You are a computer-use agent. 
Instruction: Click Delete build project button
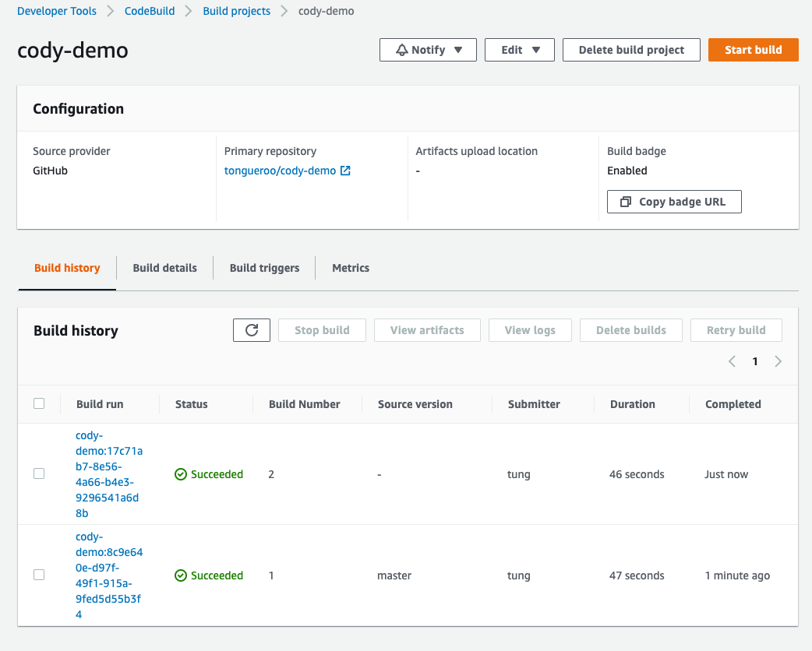click(x=631, y=50)
